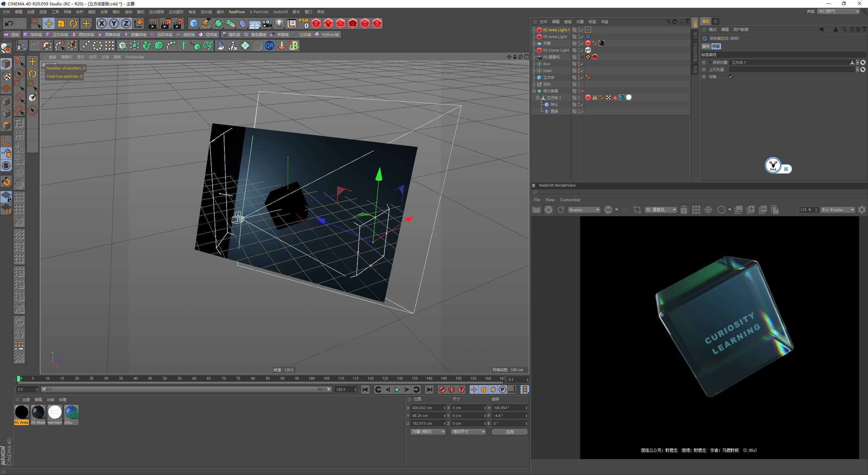
Task: Select the RS Area material swatch
Action: click(21, 415)
